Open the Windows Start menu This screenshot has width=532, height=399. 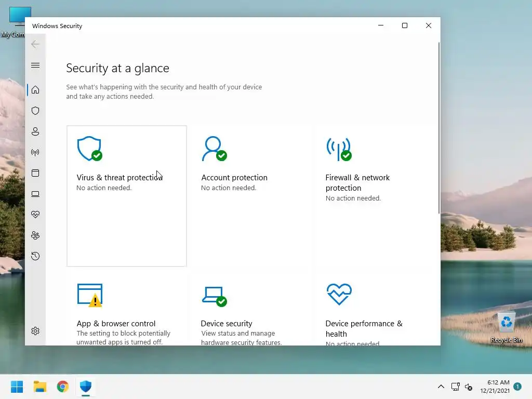17,387
